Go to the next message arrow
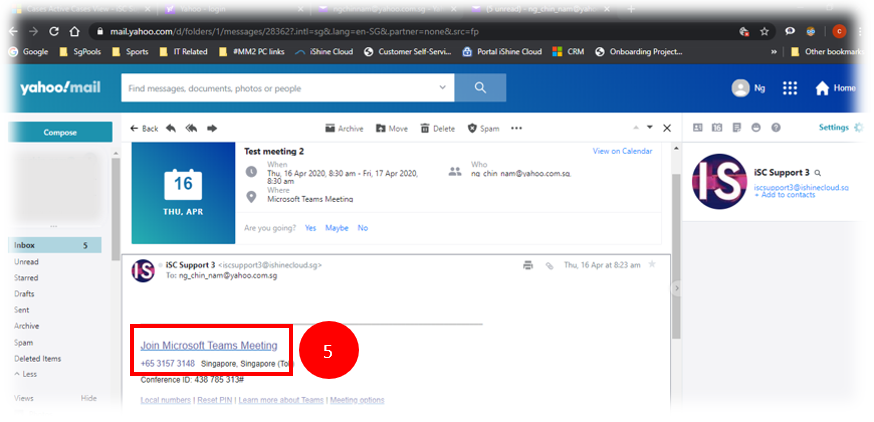The height and width of the screenshot is (422, 874). point(649,128)
